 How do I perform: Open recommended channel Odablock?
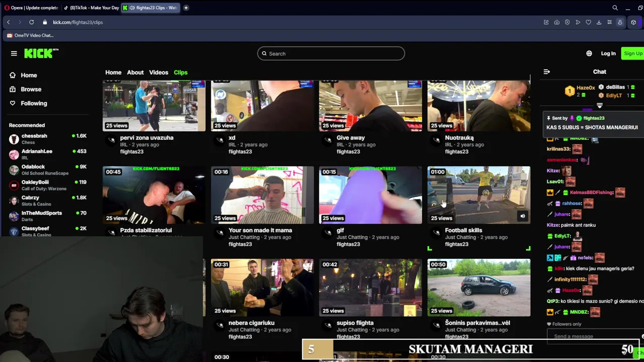(48, 169)
